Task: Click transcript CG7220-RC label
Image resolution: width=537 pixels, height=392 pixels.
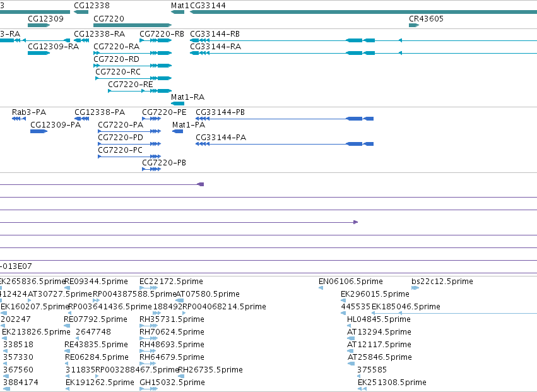Action: [x=118, y=71]
